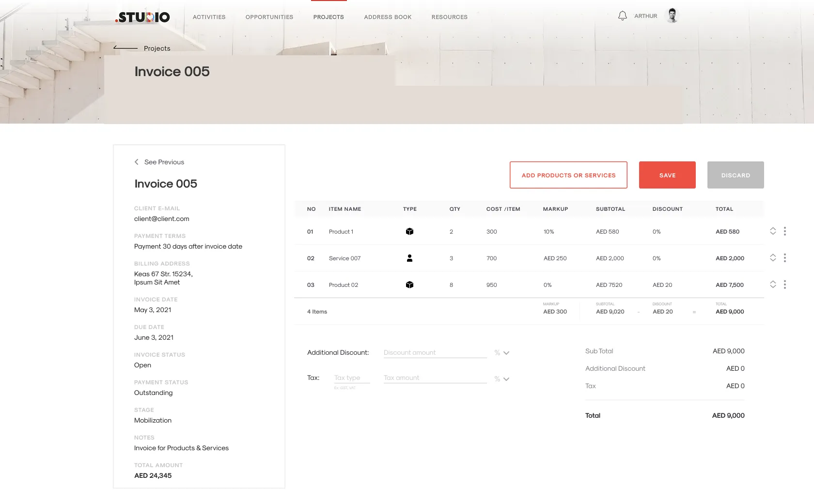Click the reorder arrows on Product 02 row

point(773,284)
